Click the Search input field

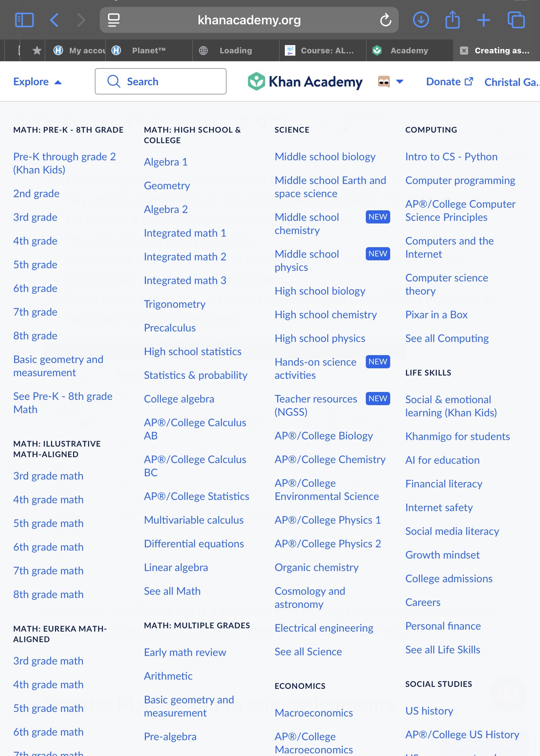[161, 81]
